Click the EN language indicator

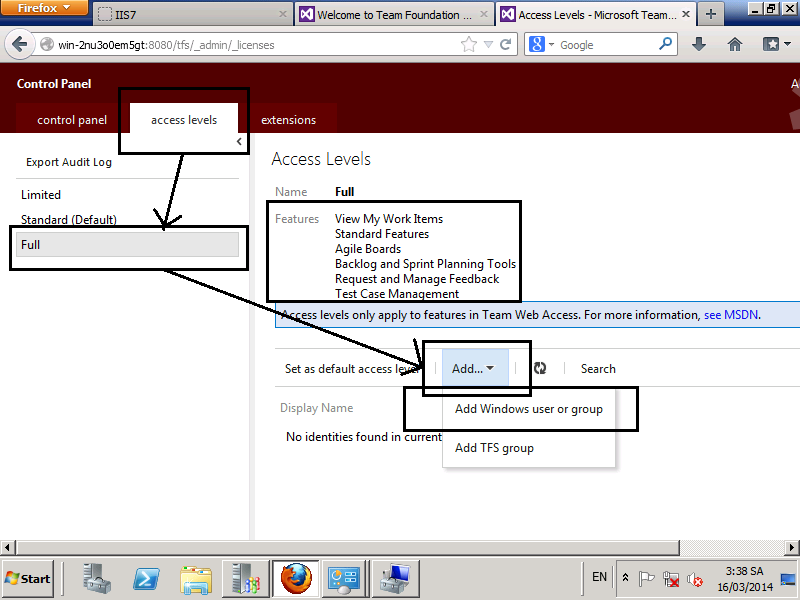pyautogui.click(x=599, y=577)
